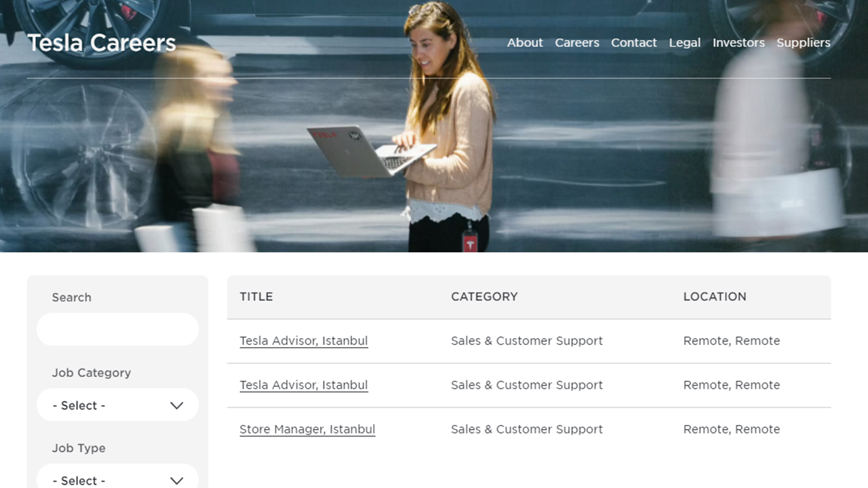Open the Investors nav link
The height and width of the screenshot is (488, 868).
(738, 43)
